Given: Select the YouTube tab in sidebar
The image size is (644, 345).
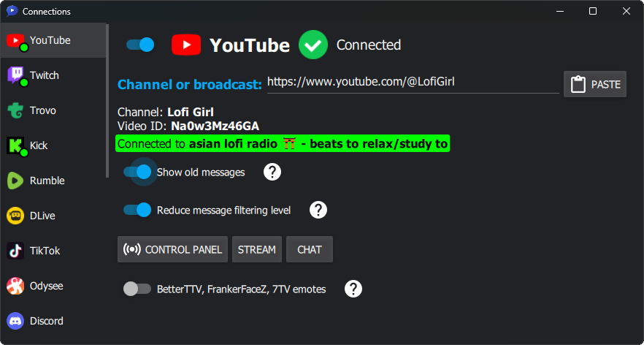Looking at the screenshot, I should click(53, 40).
